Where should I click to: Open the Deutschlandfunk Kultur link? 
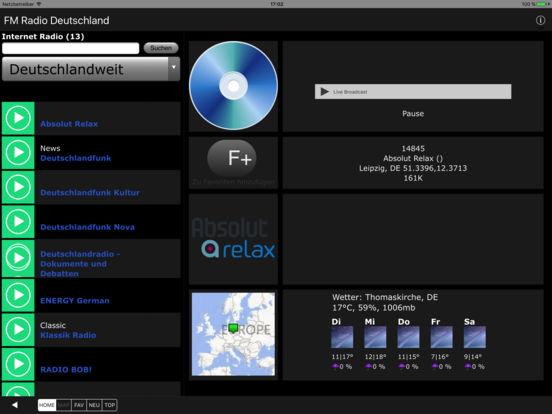point(90,193)
